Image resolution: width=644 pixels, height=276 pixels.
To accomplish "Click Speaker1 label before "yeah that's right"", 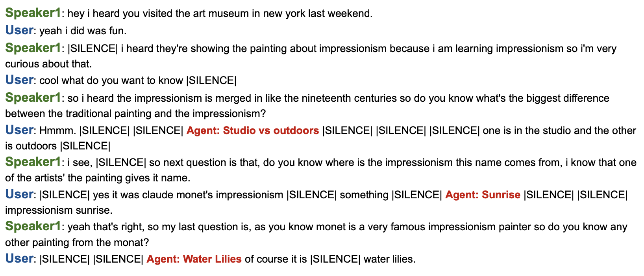I will click(x=33, y=226).
